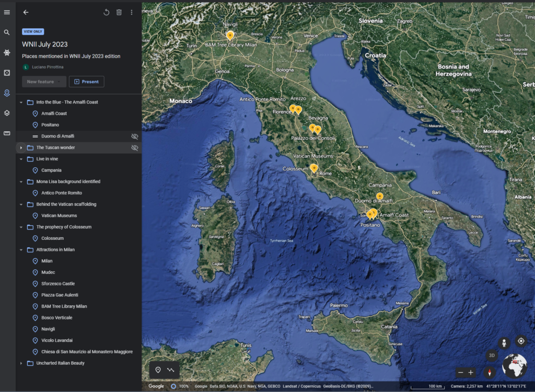Click the Campania yellow pin on map
Viewport: 535px width, 392px height.
point(380,197)
